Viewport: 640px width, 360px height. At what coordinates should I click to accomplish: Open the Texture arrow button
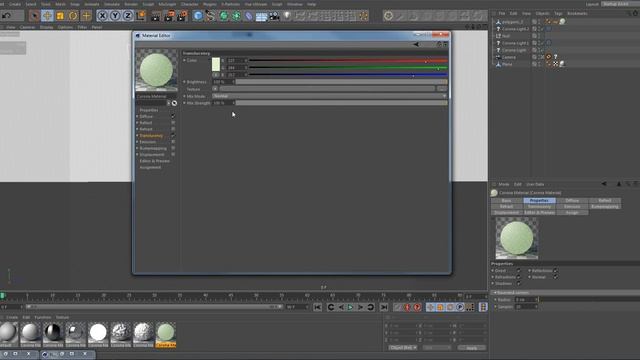(x=215, y=89)
